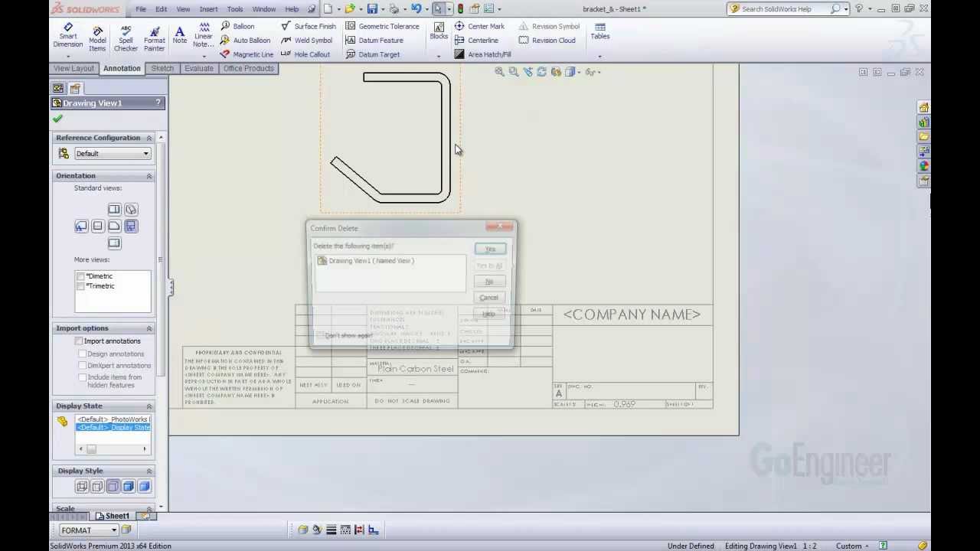
Task: Expand the Smart Dimension dropdown arrow
Action: (67, 56)
